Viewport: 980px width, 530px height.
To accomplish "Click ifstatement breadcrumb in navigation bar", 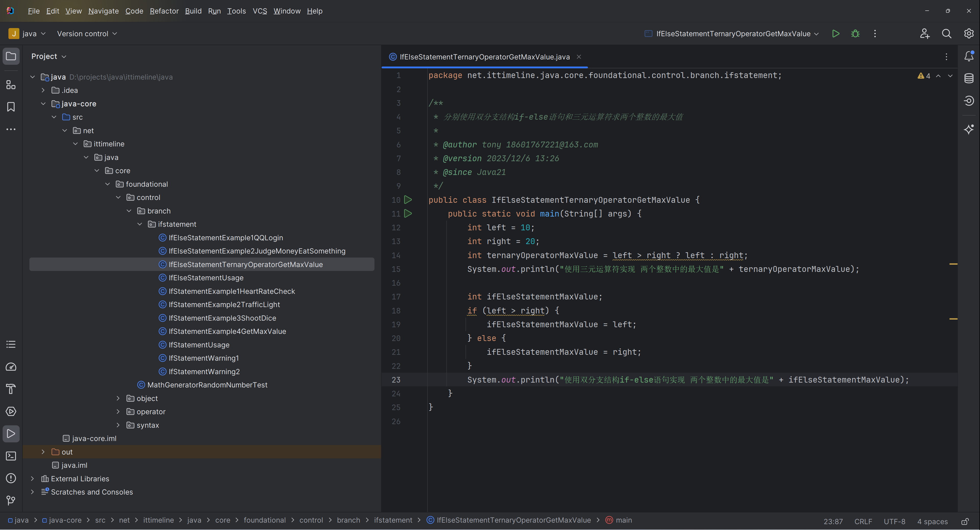I will [393, 520].
